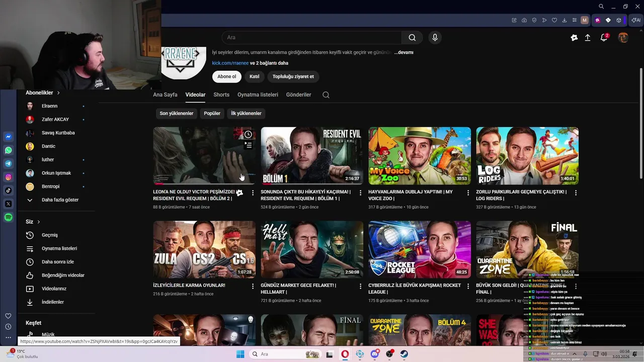
Task: Click Topluluğu ziyaret et button
Action: tap(293, 76)
